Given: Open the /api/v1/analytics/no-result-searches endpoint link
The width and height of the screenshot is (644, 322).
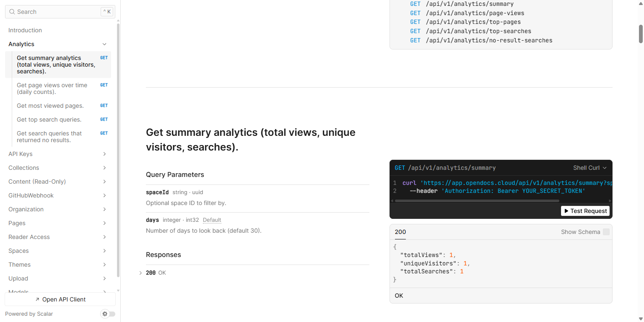Looking at the screenshot, I should click(481, 40).
